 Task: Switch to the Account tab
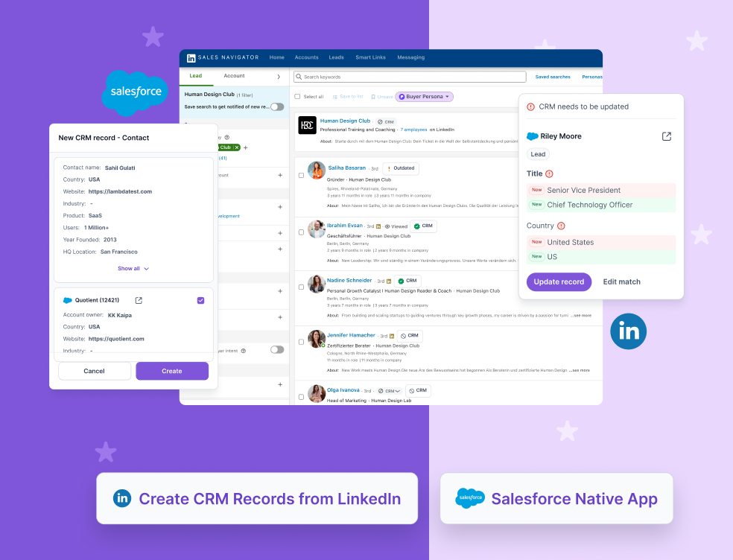(x=234, y=76)
